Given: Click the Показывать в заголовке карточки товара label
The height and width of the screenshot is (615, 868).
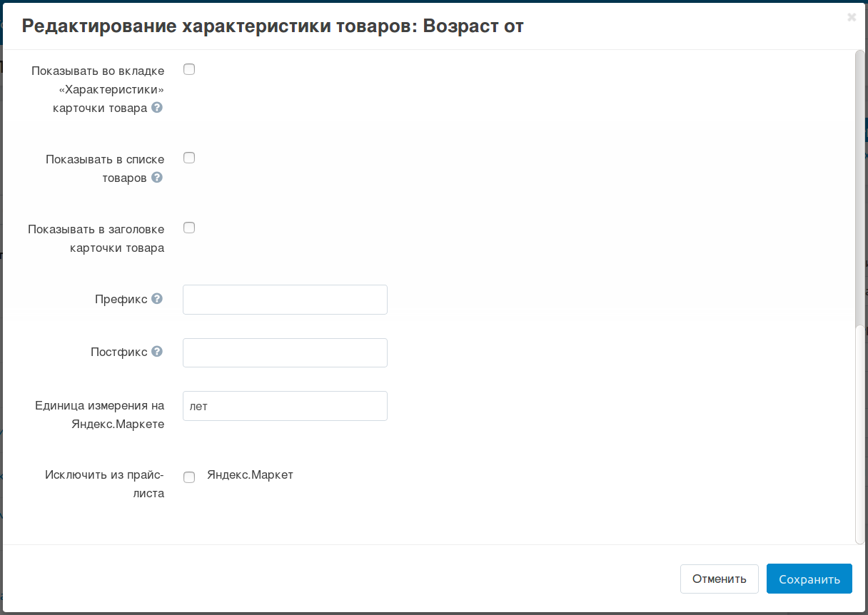Looking at the screenshot, I should pos(96,239).
